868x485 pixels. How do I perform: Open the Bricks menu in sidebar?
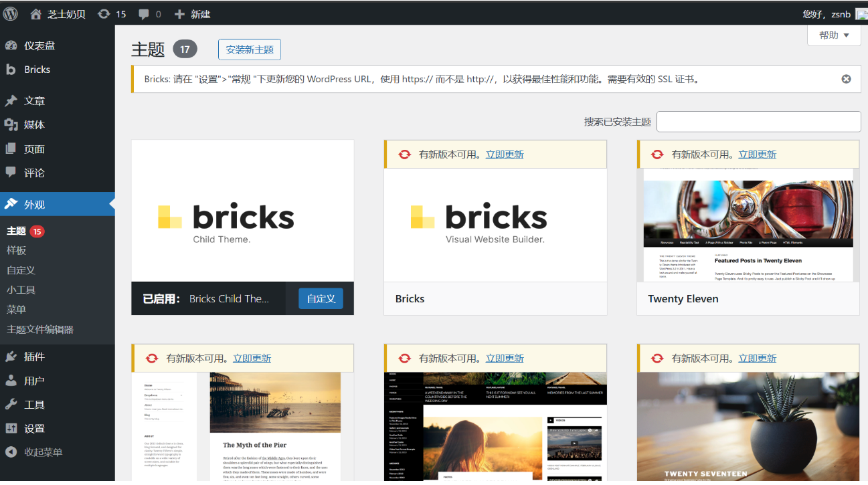(37, 70)
